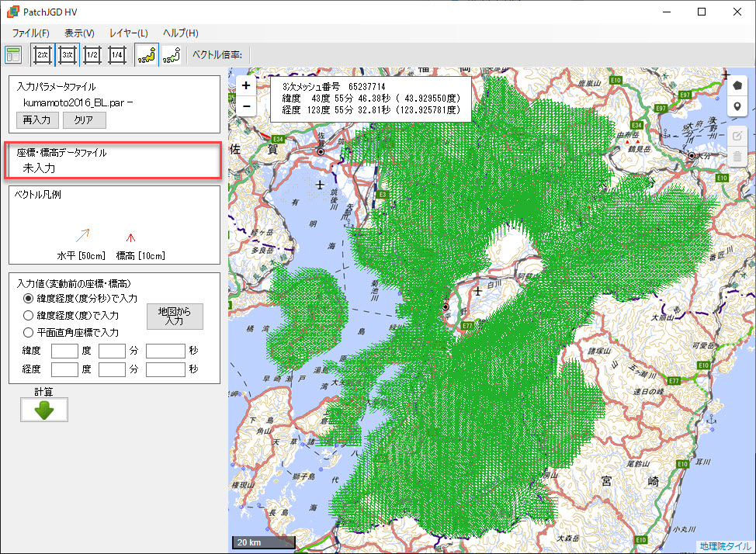Click the 3次メッシュ番号 65237714 readout
This screenshot has height=554, width=756.
point(334,87)
